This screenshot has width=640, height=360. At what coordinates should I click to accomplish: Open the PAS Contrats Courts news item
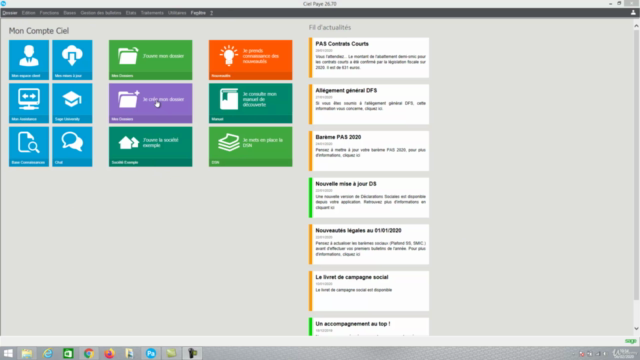(369, 58)
